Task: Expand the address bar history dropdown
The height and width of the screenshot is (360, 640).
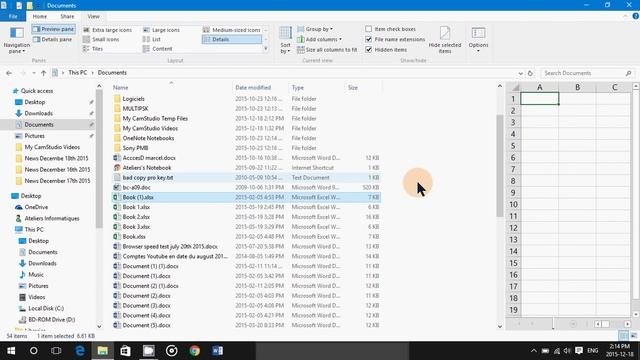Action: click(x=520, y=73)
